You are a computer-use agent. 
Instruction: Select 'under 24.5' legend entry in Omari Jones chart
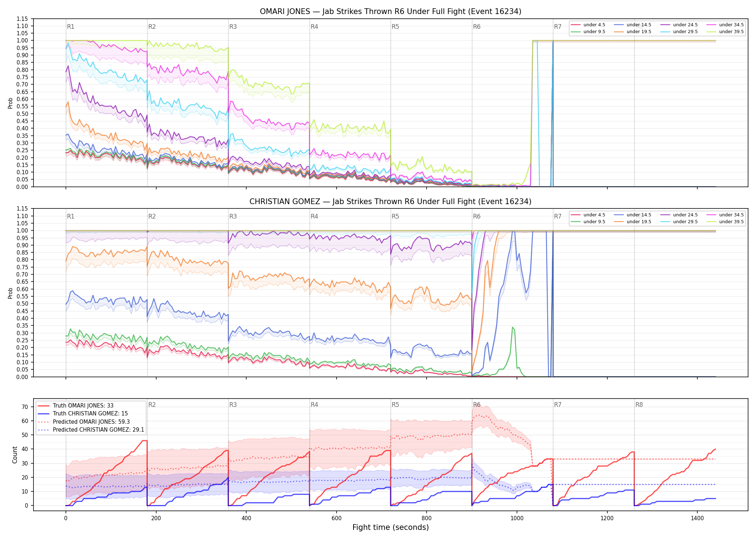click(x=679, y=25)
